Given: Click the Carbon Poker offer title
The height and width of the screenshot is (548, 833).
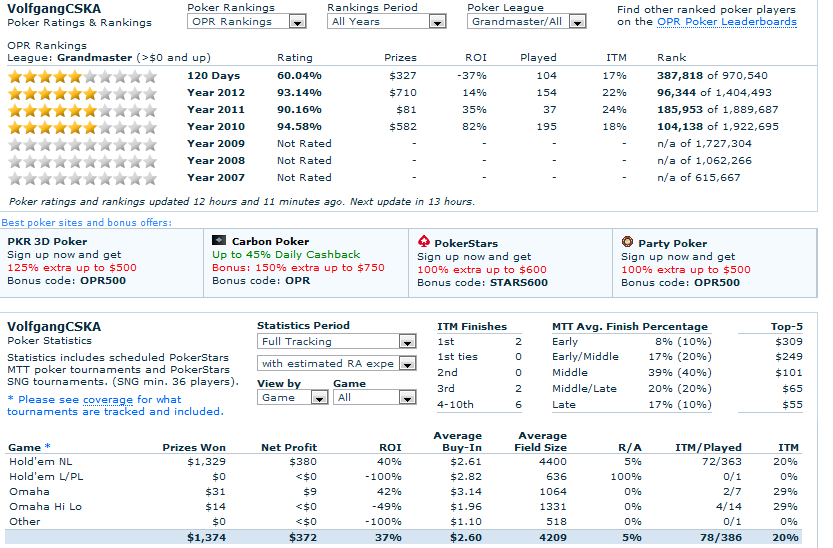Looking at the screenshot, I should [270, 242].
